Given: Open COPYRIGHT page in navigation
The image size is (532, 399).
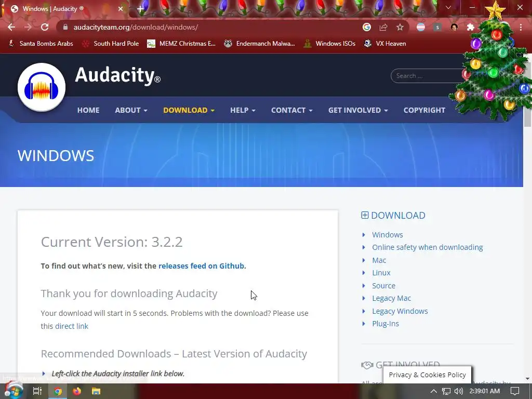Looking at the screenshot, I should pyautogui.click(x=424, y=110).
